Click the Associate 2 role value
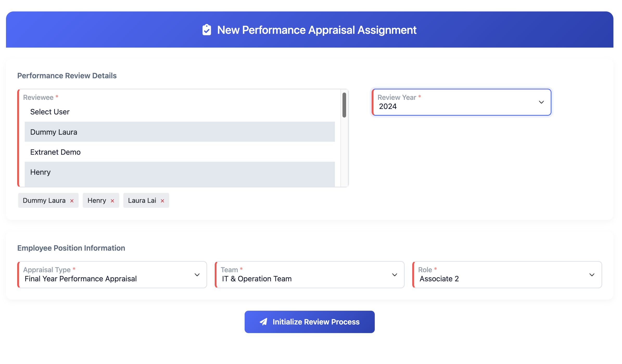 pyautogui.click(x=439, y=279)
